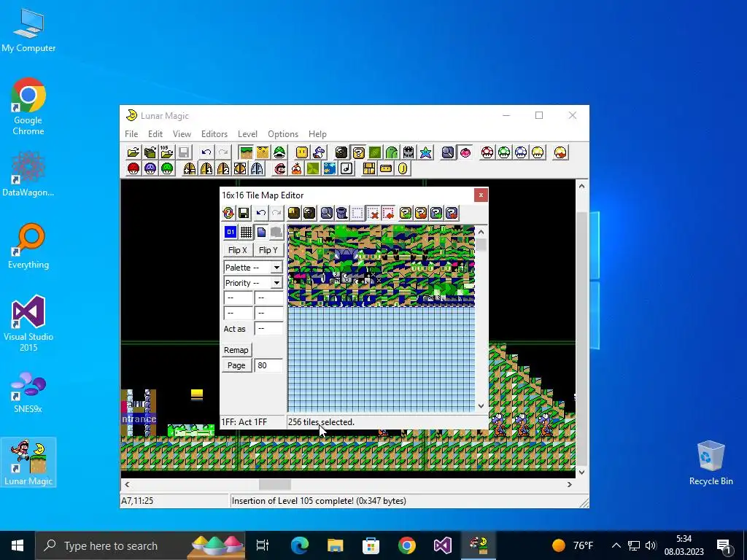Click the door icon labeled 1
The image size is (747, 560).
206,168
